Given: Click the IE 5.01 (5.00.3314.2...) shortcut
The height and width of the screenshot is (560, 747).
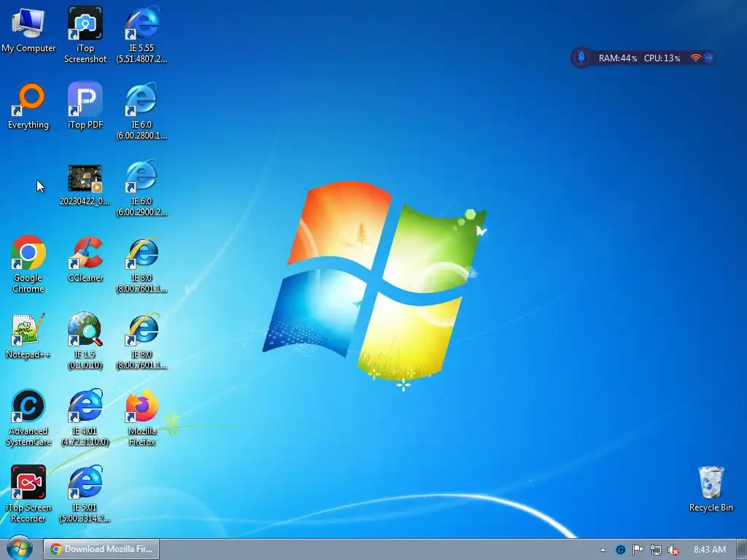Looking at the screenshot, I should [85, 494].
